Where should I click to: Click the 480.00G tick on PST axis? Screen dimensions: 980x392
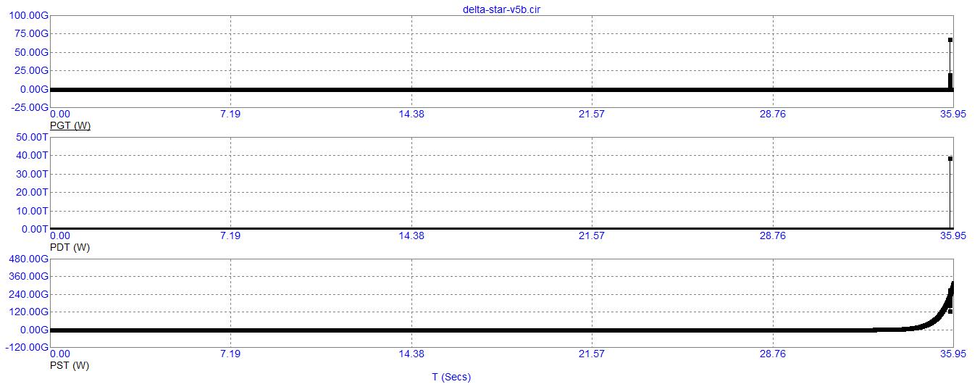tap(28, 259)
